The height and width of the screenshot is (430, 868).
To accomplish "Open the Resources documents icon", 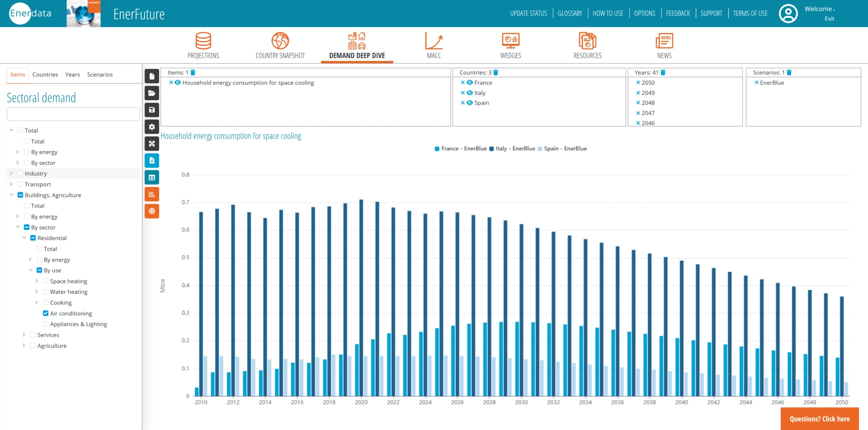I will point(588,41).
